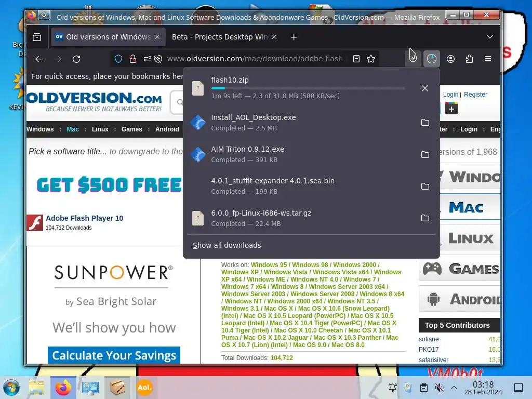
Task: Click the GET $500 FREE banner
Action: click(109, 185)
